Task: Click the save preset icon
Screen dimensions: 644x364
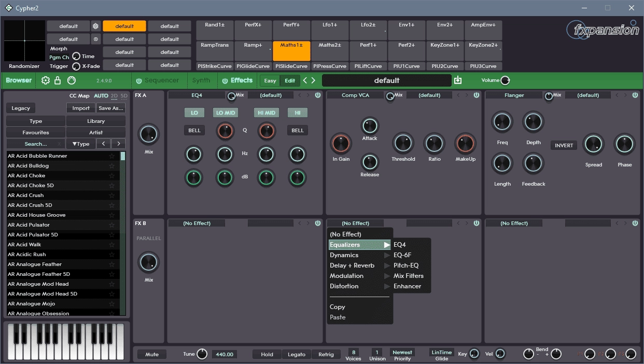Action: [x=458, y=80]
